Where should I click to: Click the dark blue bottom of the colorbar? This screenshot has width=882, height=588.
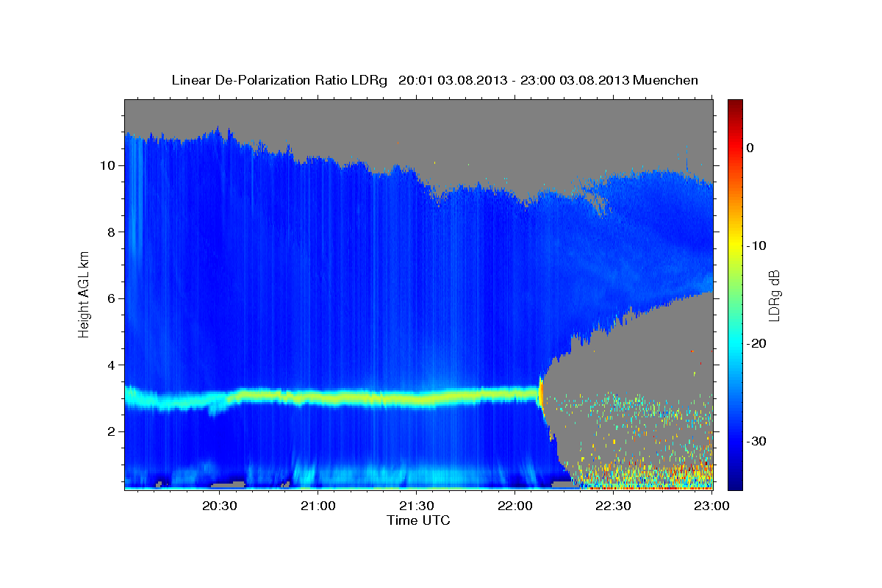[735, 481]
